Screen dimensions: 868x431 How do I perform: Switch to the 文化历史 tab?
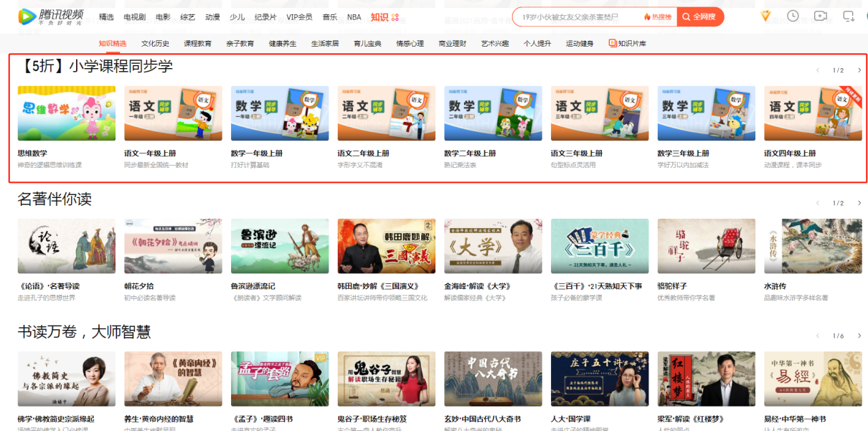155,44
